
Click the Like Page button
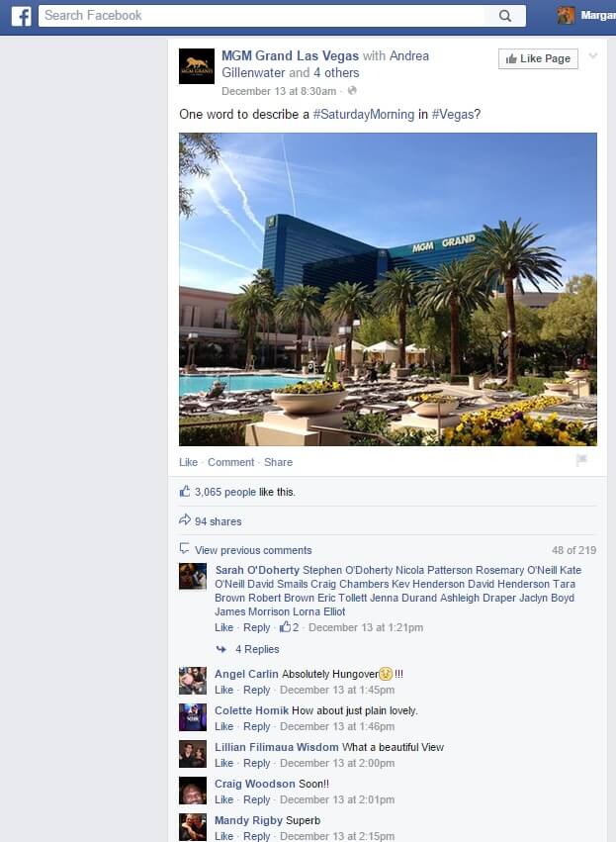pos(538,58)
